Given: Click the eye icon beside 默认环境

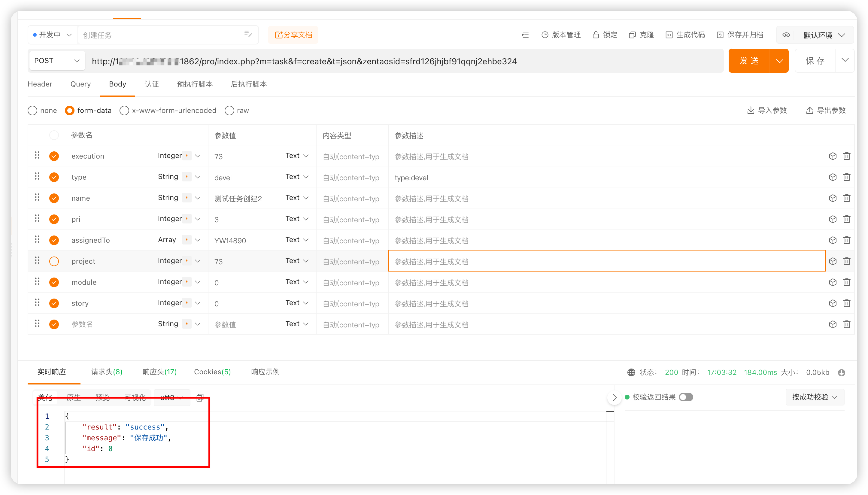Looking at the screenshot, I should 786,35.
